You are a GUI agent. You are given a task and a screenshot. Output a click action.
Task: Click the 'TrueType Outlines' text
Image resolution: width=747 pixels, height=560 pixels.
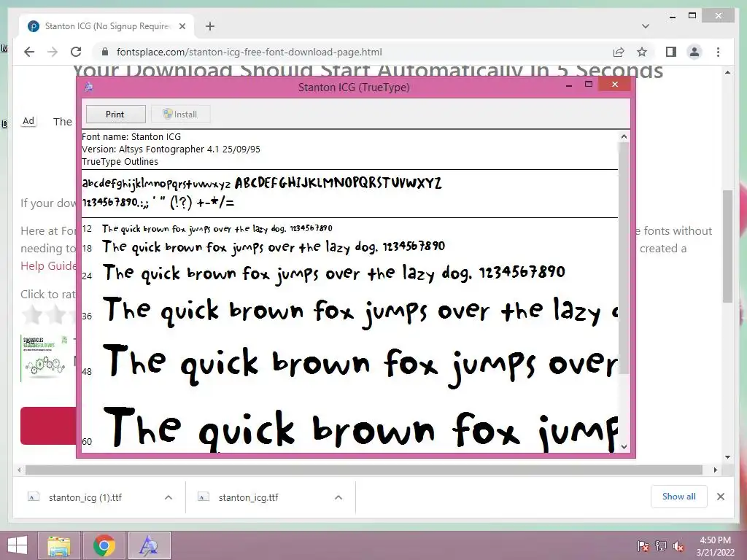120,161
